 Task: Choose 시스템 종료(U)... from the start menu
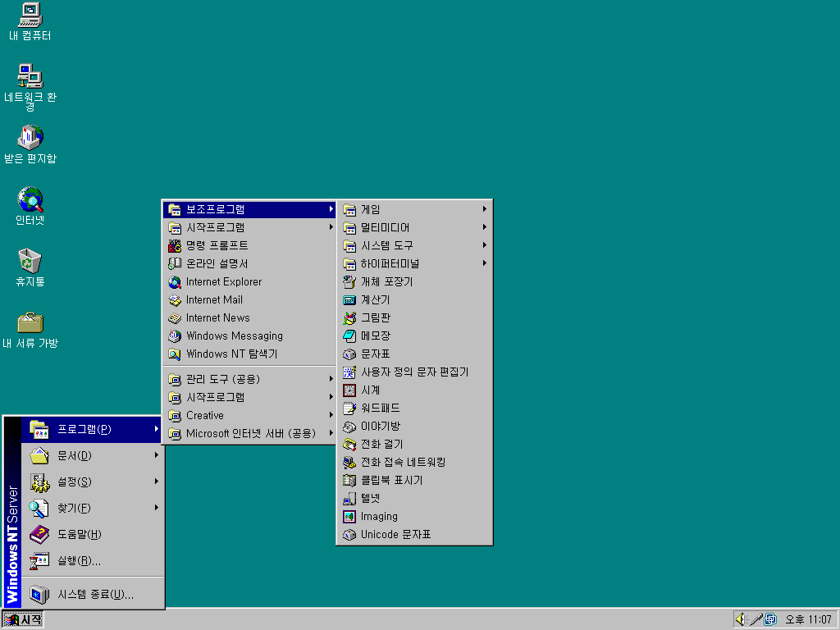(92, 594)
